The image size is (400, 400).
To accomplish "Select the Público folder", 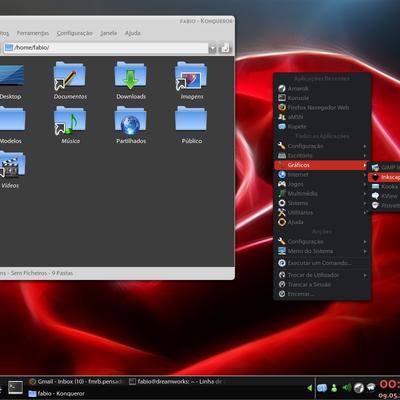I will [191, 125].
